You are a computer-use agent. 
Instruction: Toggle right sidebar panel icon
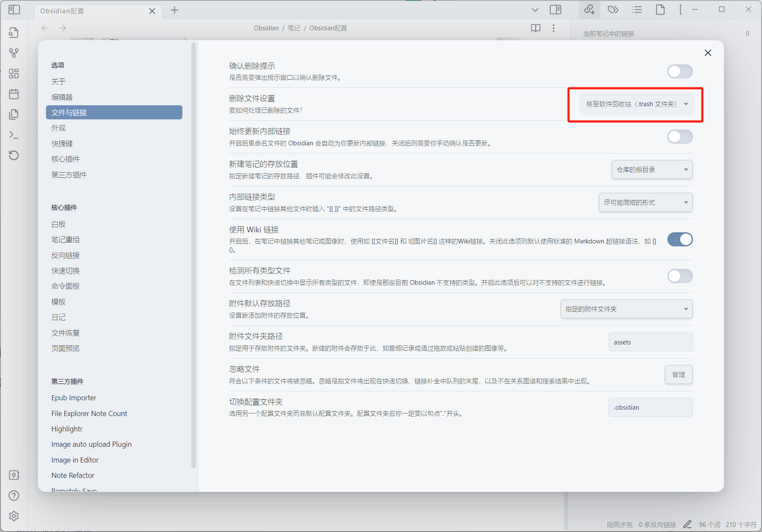556,10
